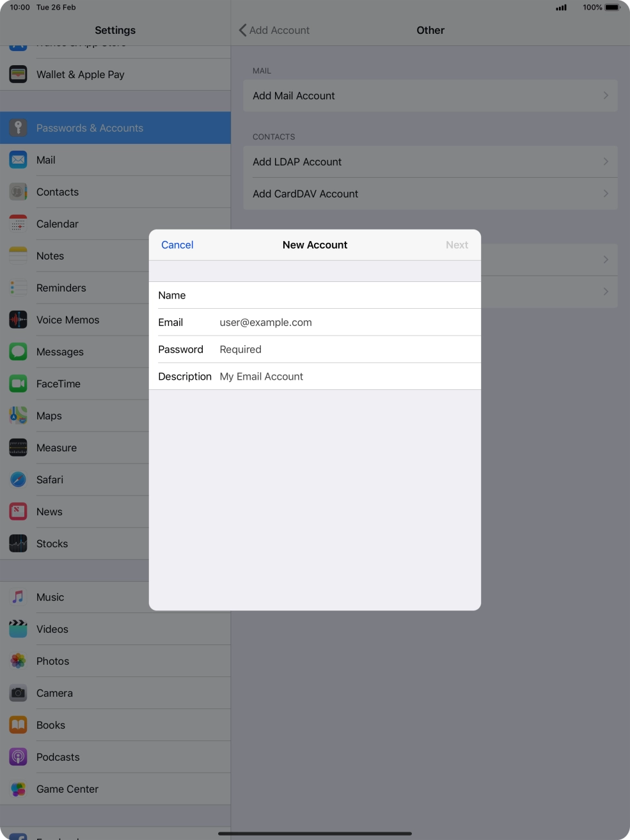This screenshot has height=840, width=630.
Task: Tap the Messages icon in sidebar
Action: click(x=18, y=352)
